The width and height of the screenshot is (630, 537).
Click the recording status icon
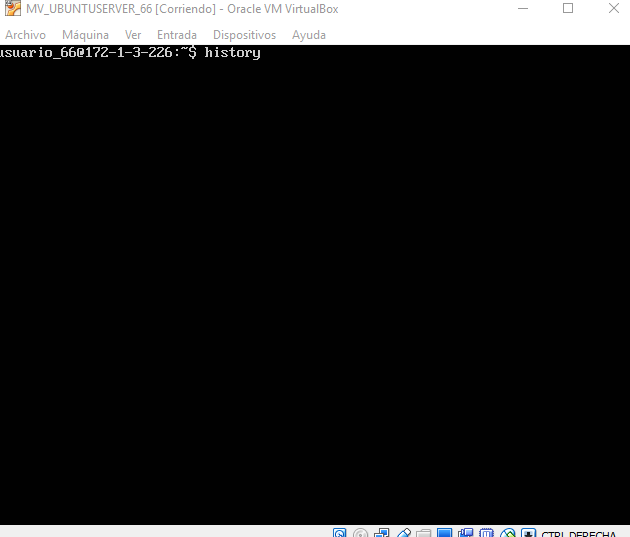click(466, 533)
